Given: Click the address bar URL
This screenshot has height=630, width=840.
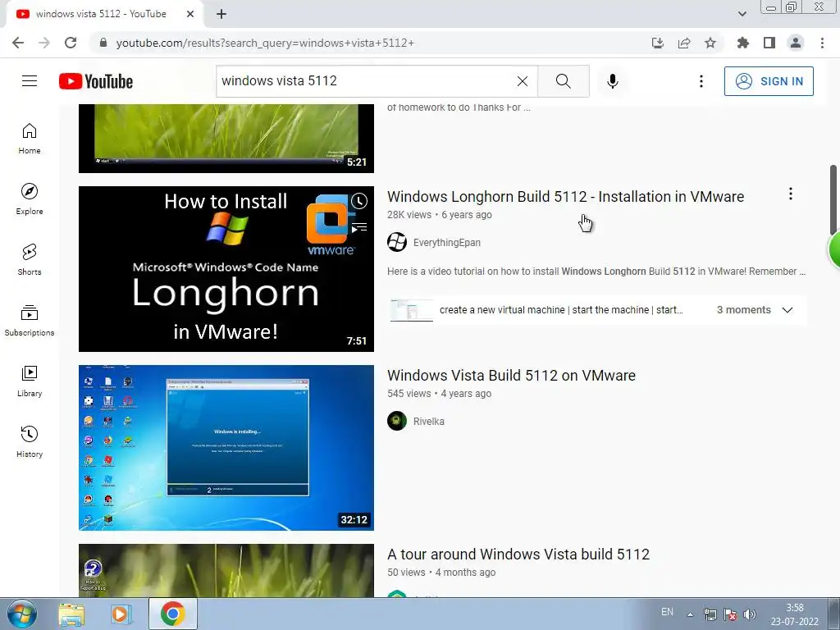Looking at the screenshot, I should [x=265, y=43].
